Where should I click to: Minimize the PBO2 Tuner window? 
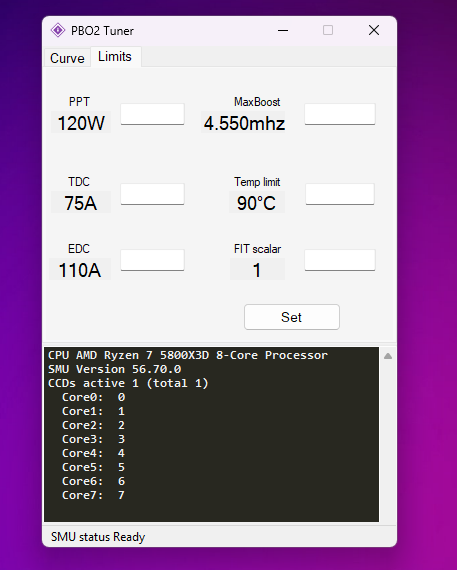(283, 31)
